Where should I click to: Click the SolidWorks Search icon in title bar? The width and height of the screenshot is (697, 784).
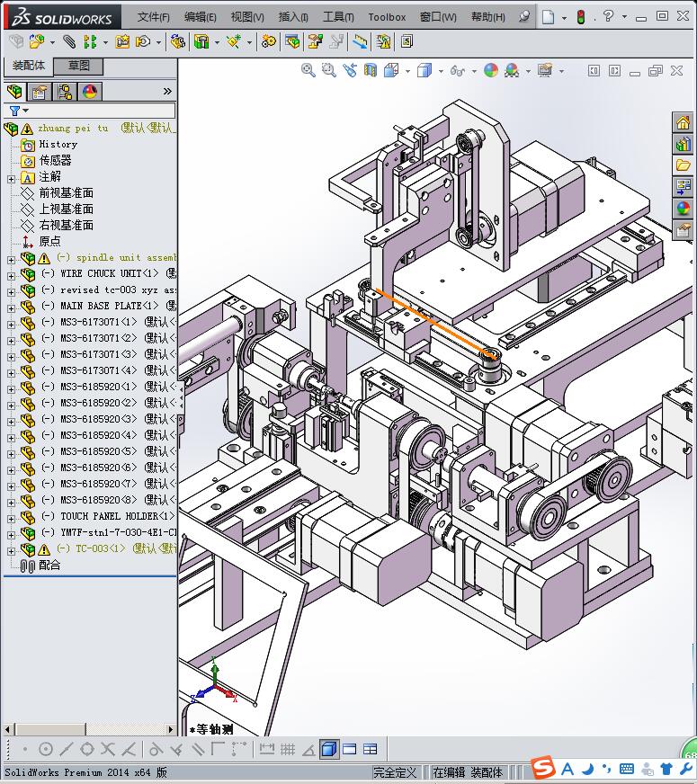pos(523,16)
